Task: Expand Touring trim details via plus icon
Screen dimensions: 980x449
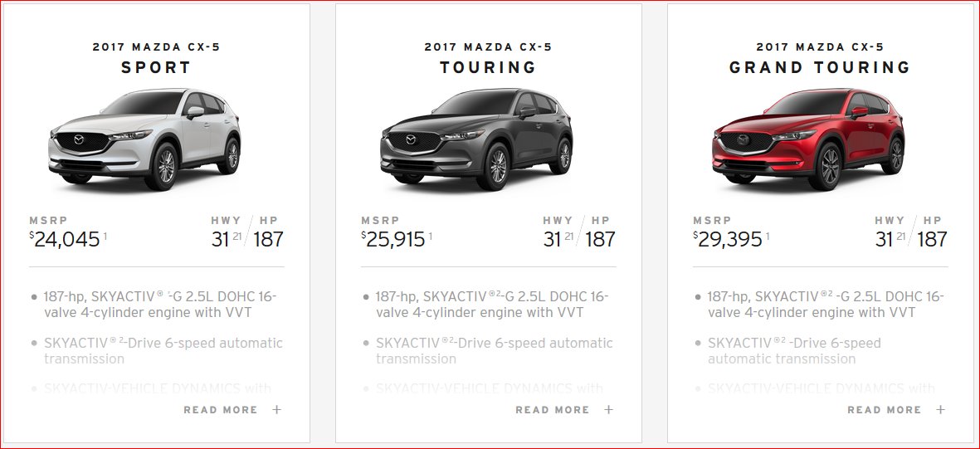Action: click(608, 410)
